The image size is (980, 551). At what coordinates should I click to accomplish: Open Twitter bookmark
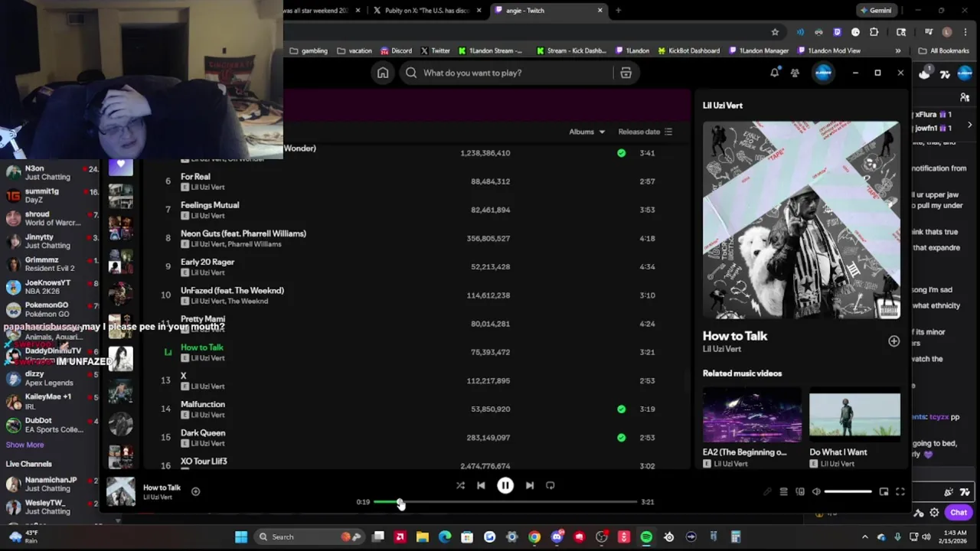435,51
